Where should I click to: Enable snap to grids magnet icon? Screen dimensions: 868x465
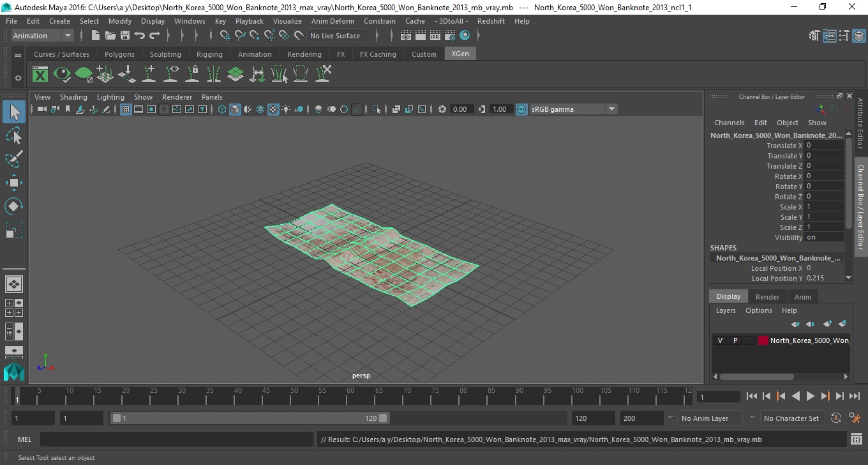coord(225,36)
